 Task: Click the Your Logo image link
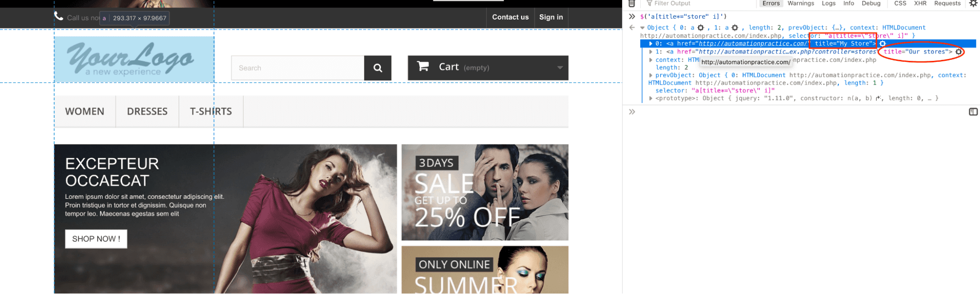pos(134,59)
